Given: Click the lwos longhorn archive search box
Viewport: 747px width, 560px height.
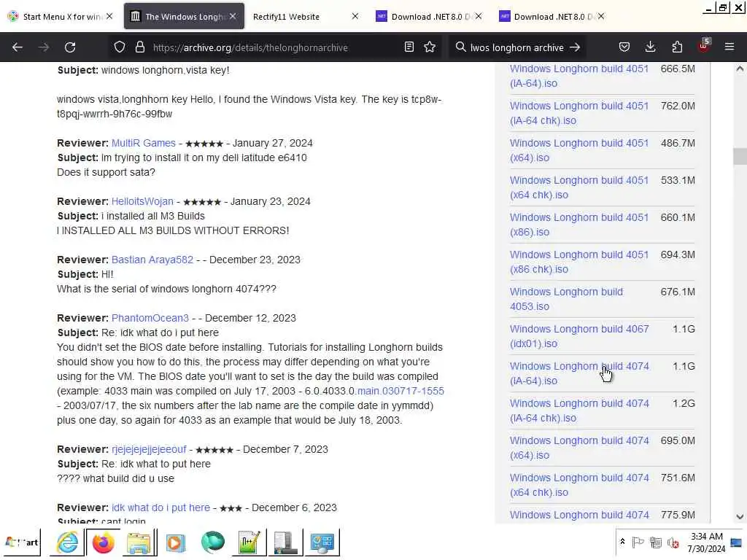Looking at the screenshot, I should click(517, 47).
